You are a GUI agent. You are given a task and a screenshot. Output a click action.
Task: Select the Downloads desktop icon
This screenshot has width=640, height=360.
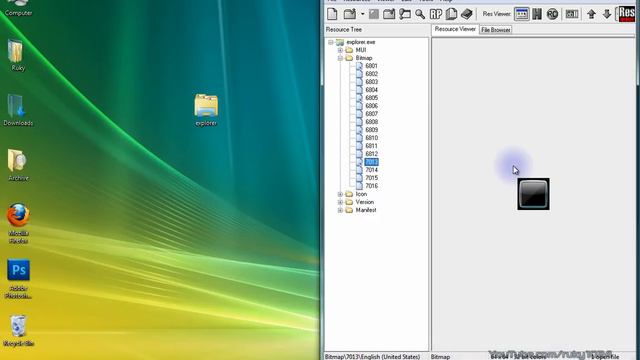pos(18,111)
